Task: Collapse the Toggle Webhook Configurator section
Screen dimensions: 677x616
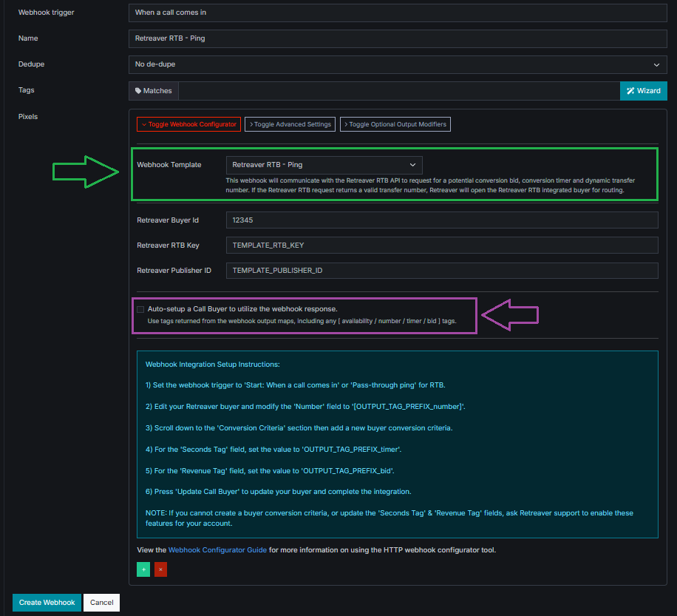Action: [x=189, y=124]
